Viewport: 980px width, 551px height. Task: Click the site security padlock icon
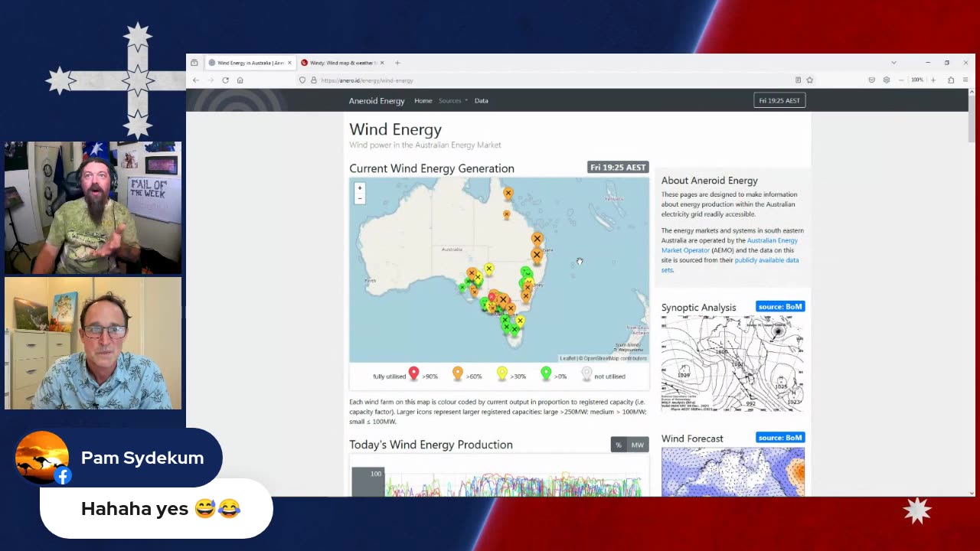pyautogui.click(x=313, y=80)
